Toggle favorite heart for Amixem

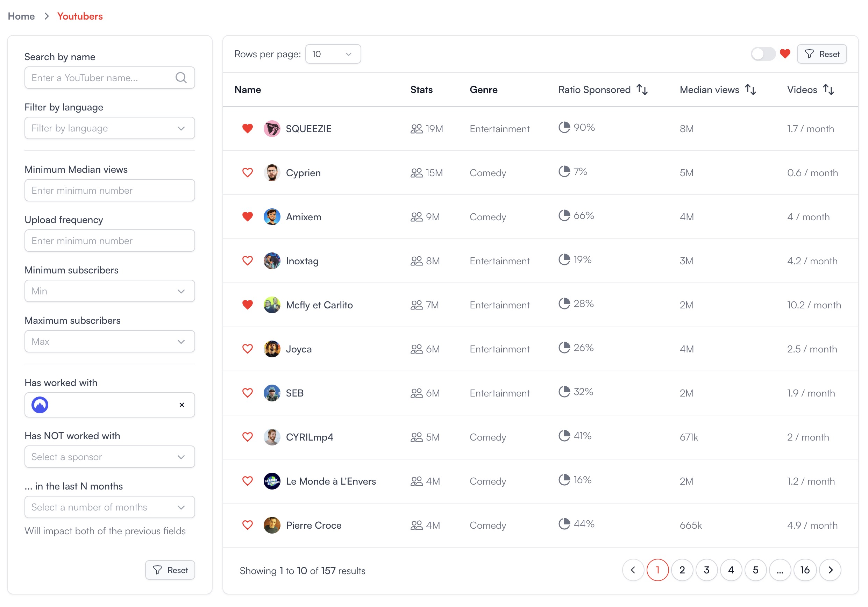(x=247, y=217)
